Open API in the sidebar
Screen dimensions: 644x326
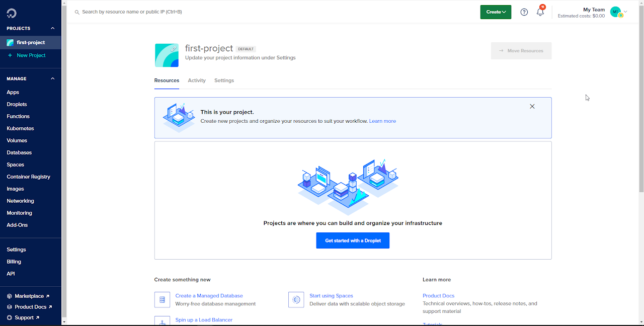click(x=11, y=274)
